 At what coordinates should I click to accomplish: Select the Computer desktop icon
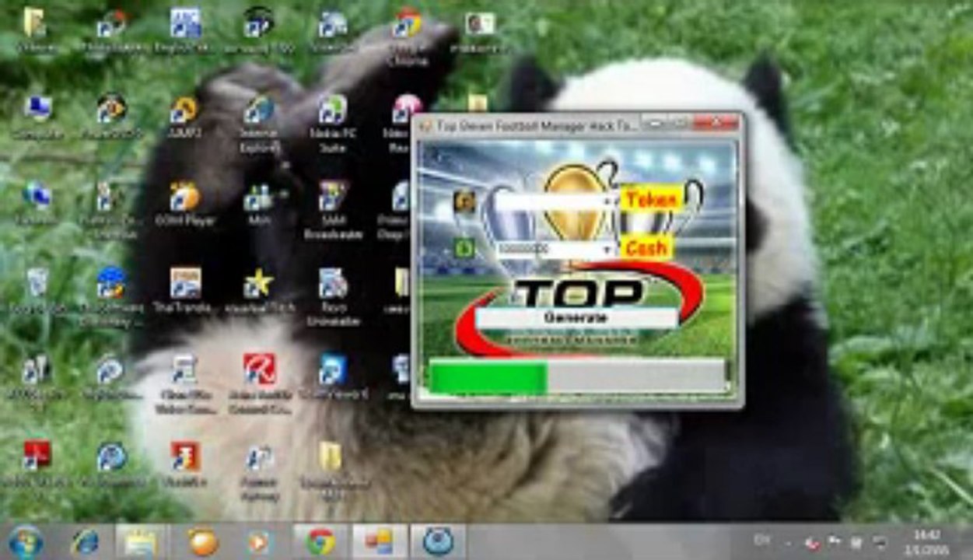(x=37, y=117)
